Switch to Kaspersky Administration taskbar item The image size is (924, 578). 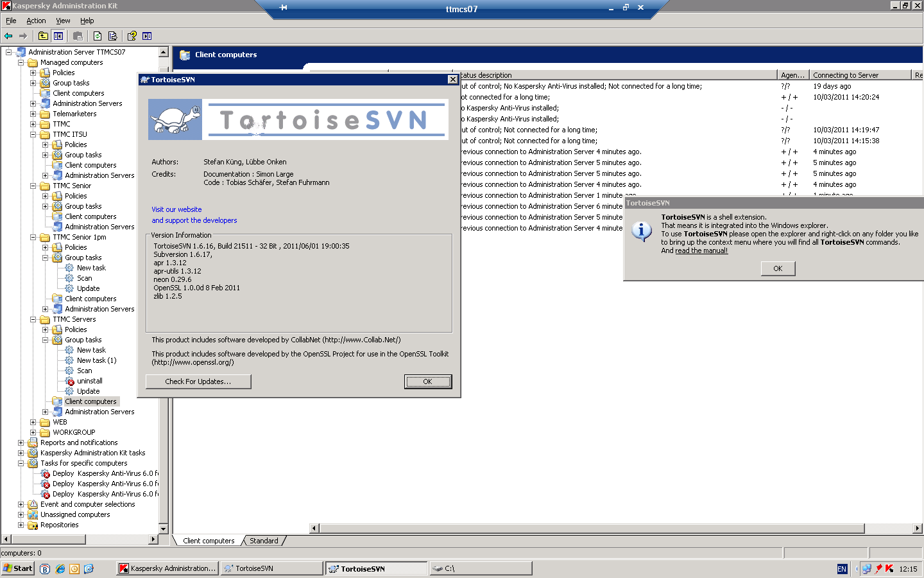click(168, 568)
